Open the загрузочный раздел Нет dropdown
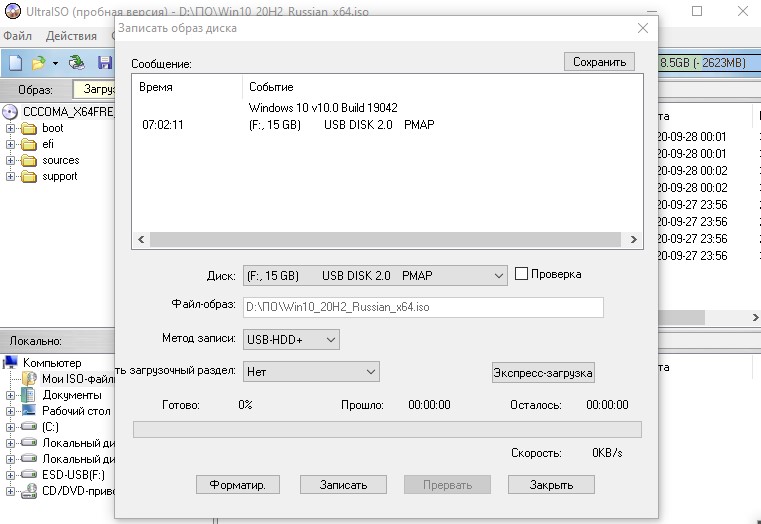The image size is (761, 524). [x=311, y=372]
